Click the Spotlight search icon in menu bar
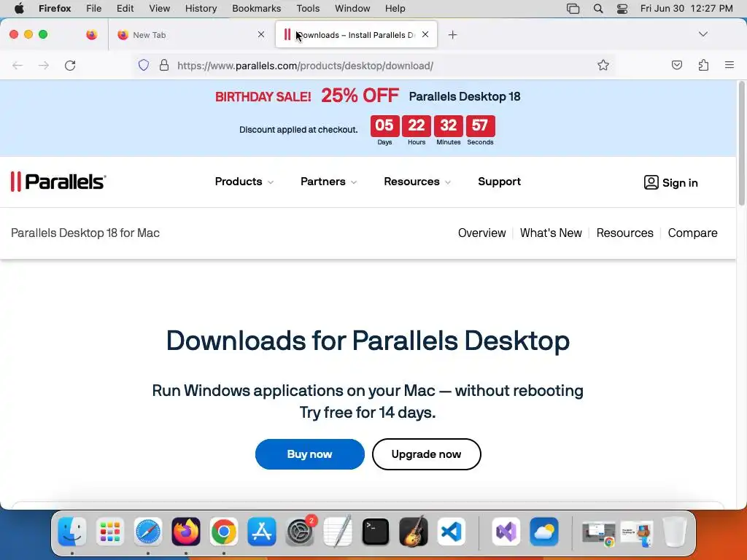This screenshot has height=560, width=747. coord(598,9)
